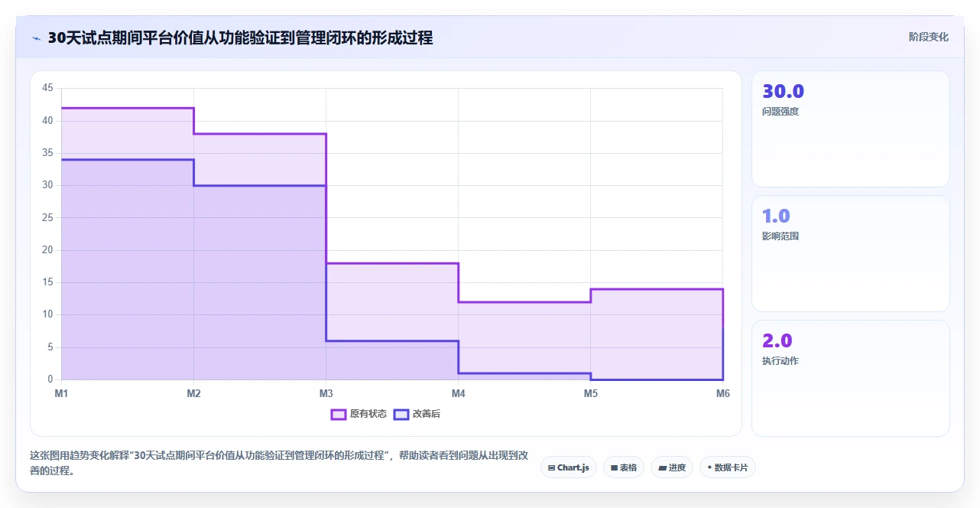The image size is (980, 508).
Task: Click the icon in the Chart.js chip
Action: click(552, 467)
